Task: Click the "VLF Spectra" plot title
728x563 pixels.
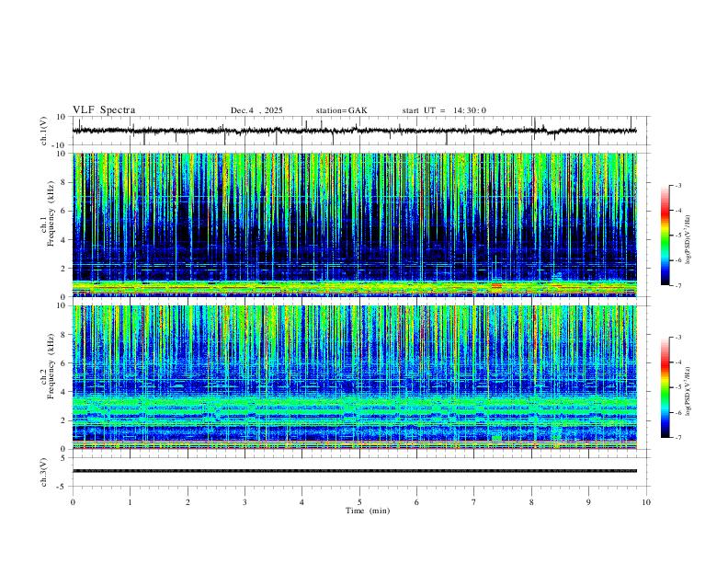Action: [x=104, y=110]
